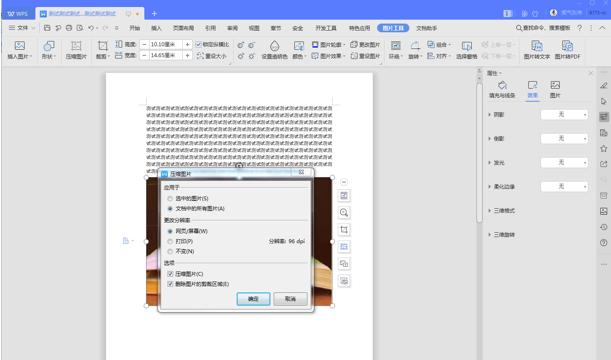Click the height field showing 10.10厘米
Screen dimensions: 611x360
pos(166,44)
